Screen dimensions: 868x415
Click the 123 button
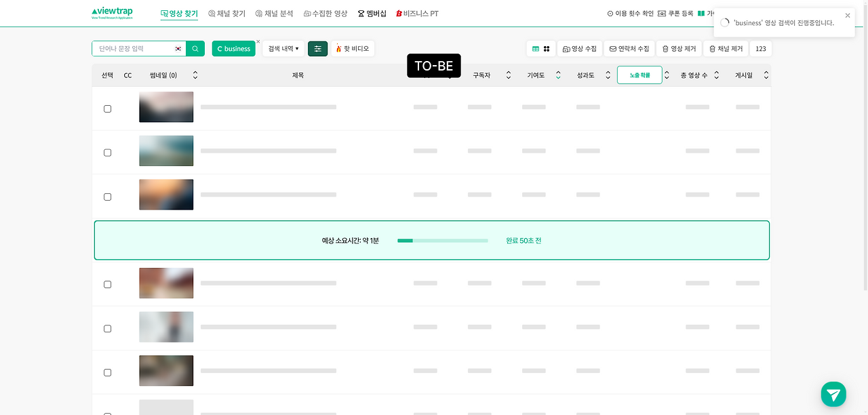coord(761,49)
